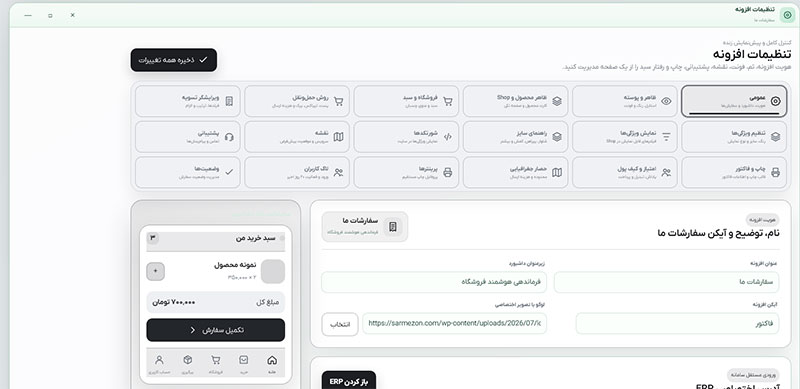
Task: Click the نام، توضیح و آیکن سفارشات ما heading
Action: click(718, 234)
